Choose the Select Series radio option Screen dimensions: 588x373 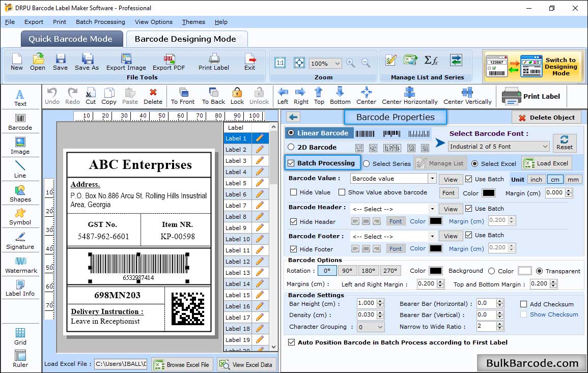coord(367,164)
